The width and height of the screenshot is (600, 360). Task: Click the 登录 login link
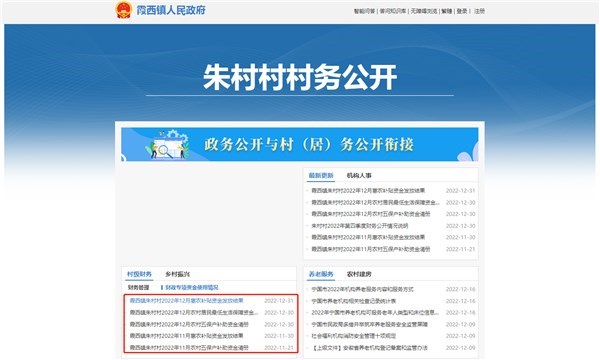tap(462, 11)
